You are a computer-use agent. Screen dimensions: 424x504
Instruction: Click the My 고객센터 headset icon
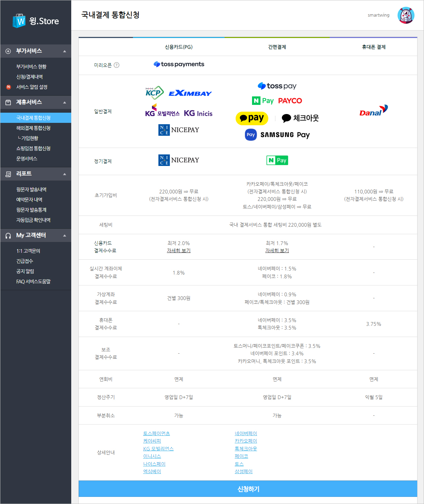8,236
